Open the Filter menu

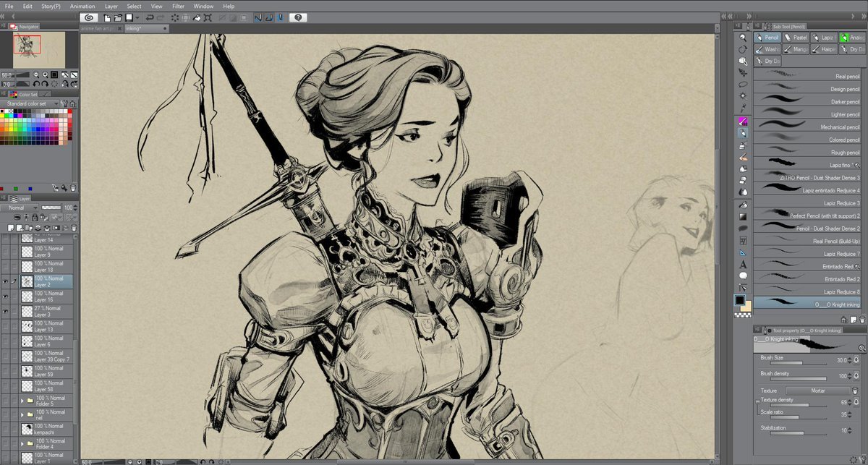click(178, 6)
